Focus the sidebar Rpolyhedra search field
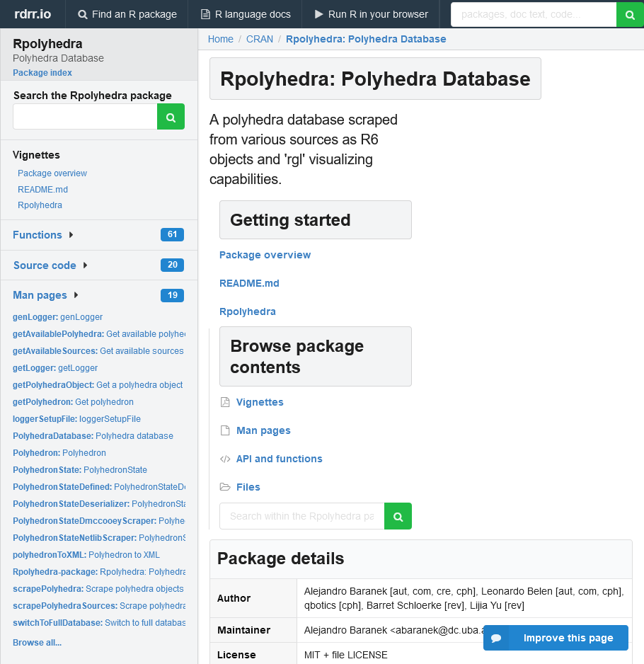This screenshot has height=664, width=644. point(85,117)
